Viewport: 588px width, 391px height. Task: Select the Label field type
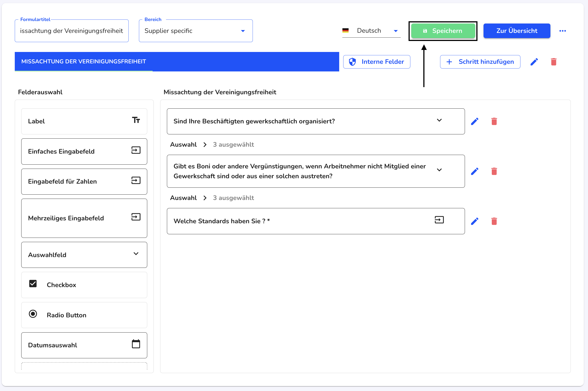(84, 121)
